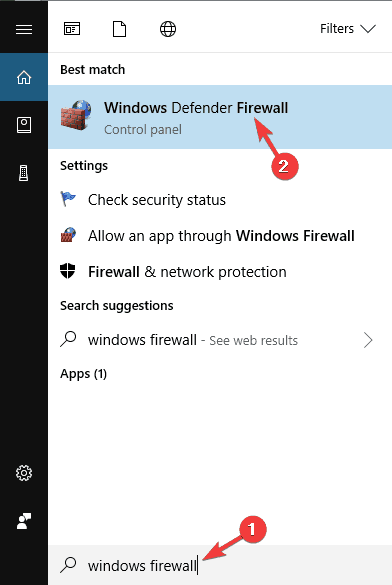Click the search box with windows firewall

(220, 565)
